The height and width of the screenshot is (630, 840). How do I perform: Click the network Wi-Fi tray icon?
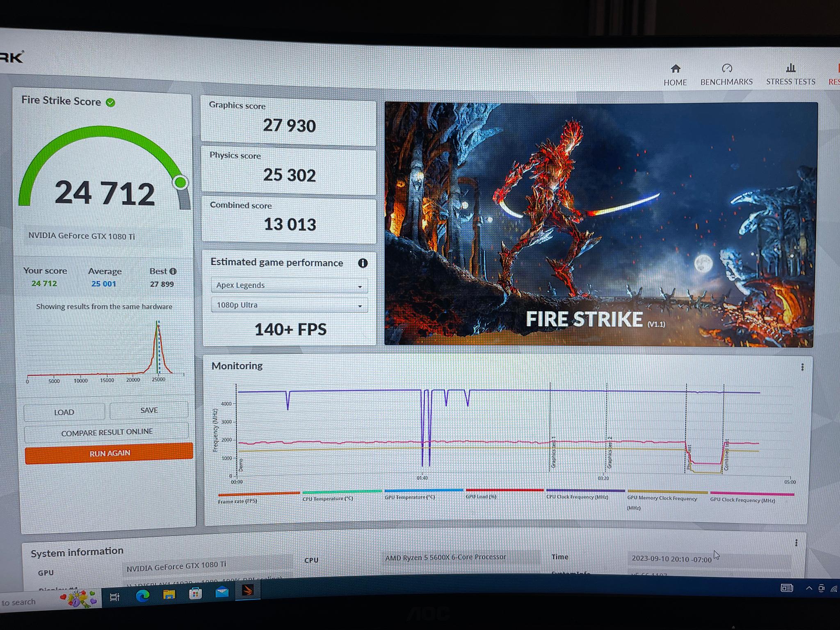pyautogui.click(x=834, y=589)
